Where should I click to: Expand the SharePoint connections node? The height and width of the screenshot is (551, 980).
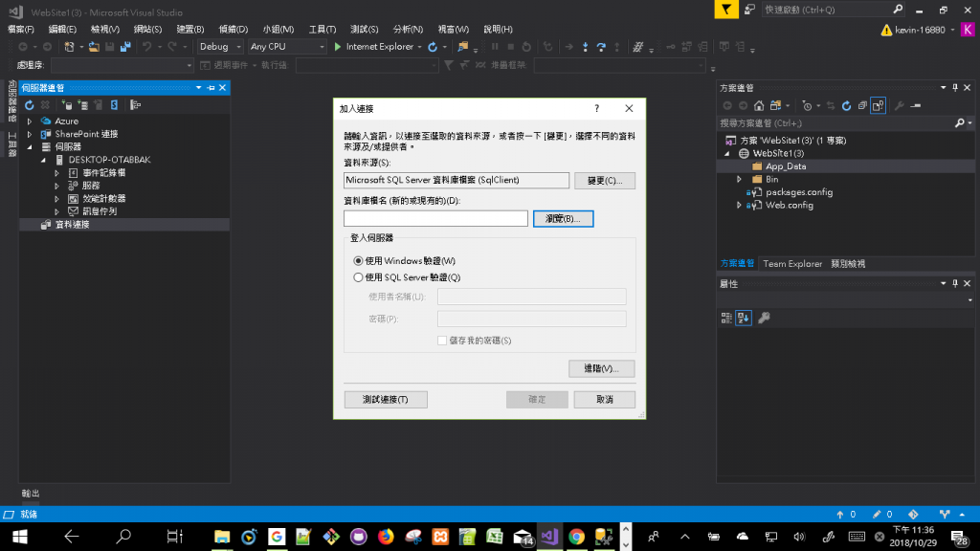click(x=30, y=134)
